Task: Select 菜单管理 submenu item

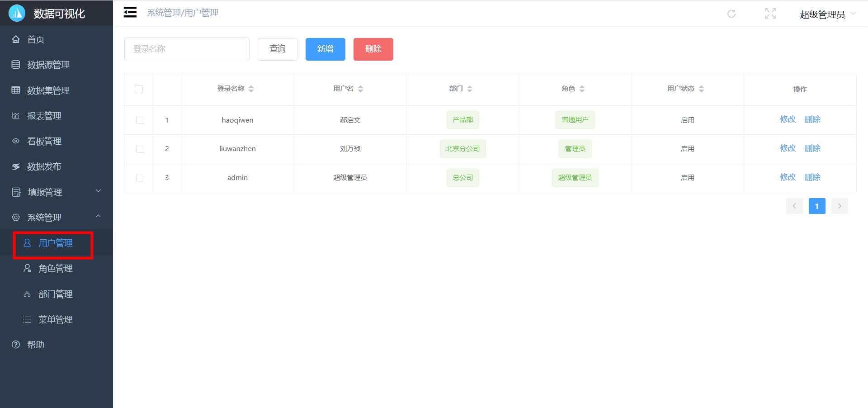Action: [x=57, y=319]
